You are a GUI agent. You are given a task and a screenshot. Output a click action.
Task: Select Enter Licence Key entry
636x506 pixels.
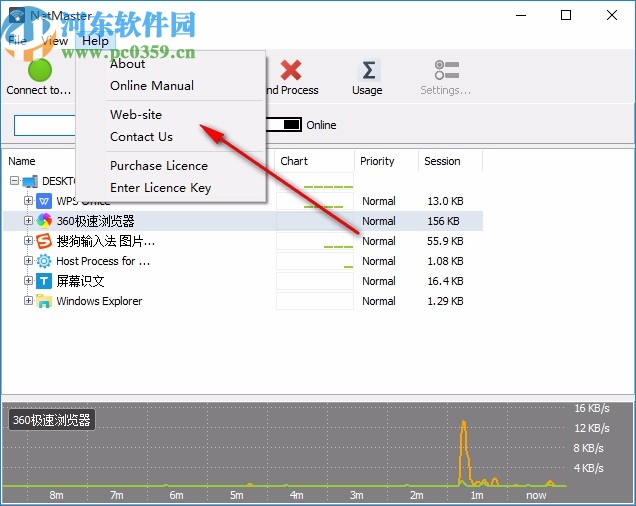pos(161,188)
